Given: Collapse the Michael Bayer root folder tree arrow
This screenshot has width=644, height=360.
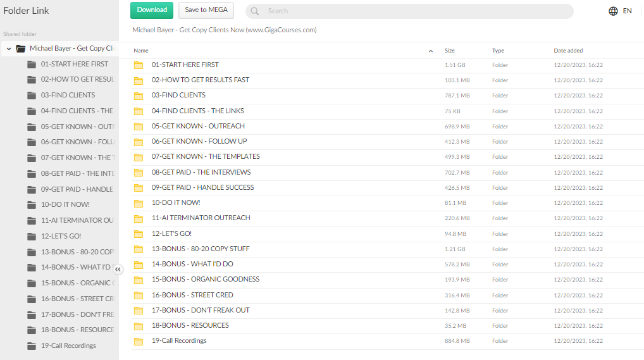Looking at the screenshot, I should [x=9, y=49].
